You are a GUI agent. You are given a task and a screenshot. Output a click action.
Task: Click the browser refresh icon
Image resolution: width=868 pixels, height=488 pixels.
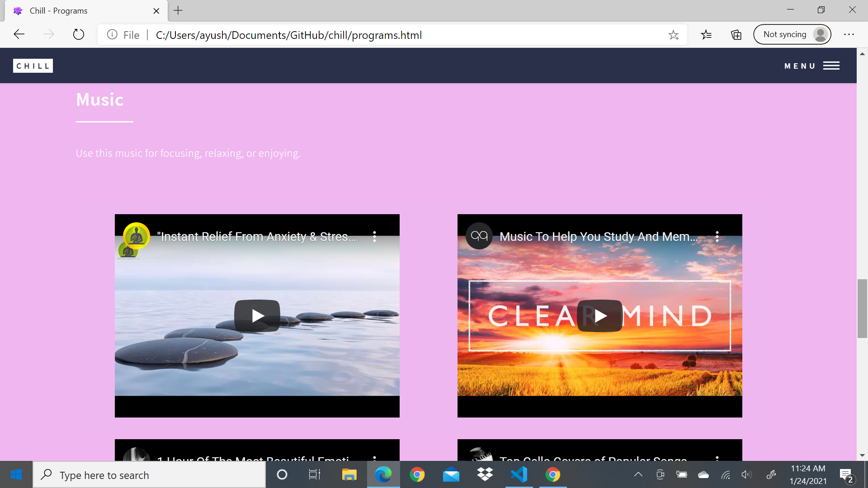pos(78,35)
